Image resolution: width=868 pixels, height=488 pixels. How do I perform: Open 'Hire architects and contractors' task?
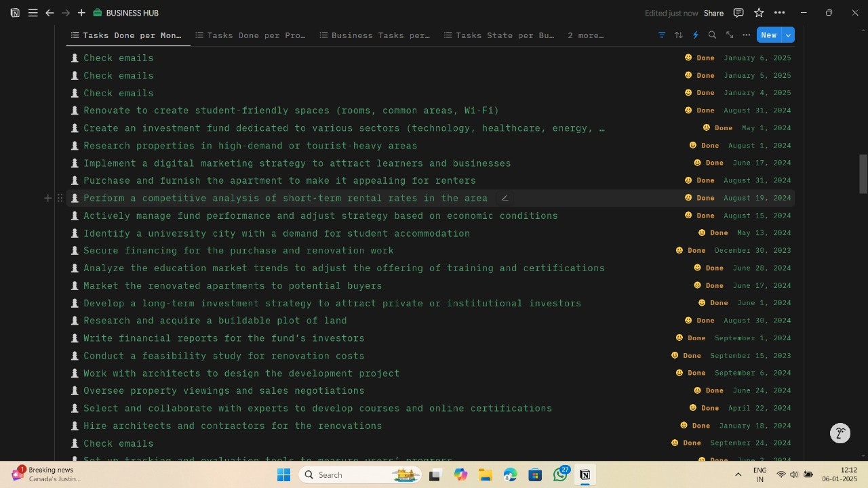(233, 426)
